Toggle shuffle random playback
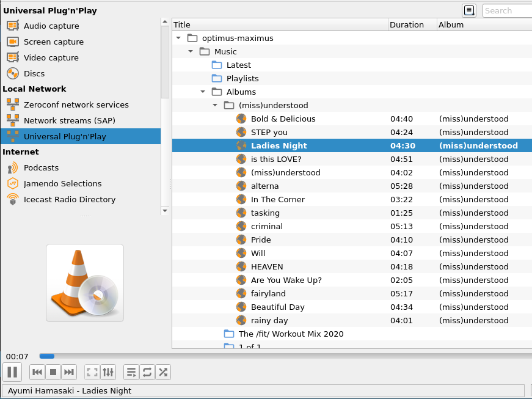The height and width of the screenshot is (399, 532). [162, 372]
